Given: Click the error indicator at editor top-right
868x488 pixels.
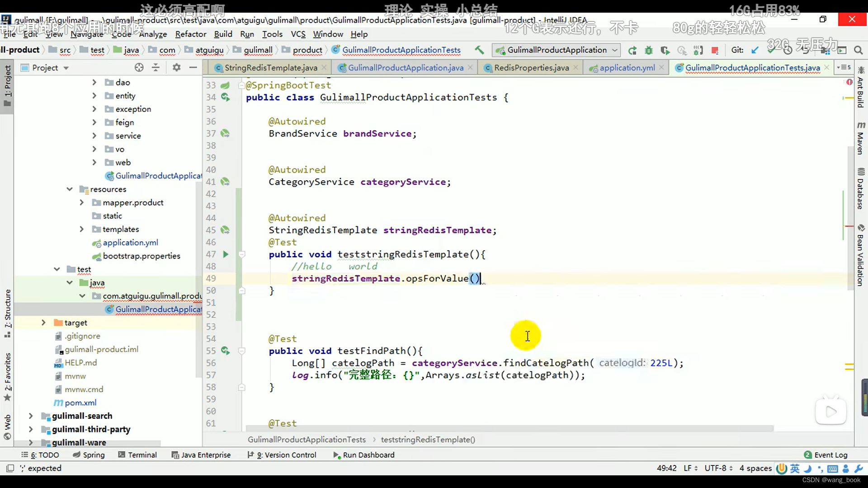Looking at the screenshot, I should pos(849,82).
